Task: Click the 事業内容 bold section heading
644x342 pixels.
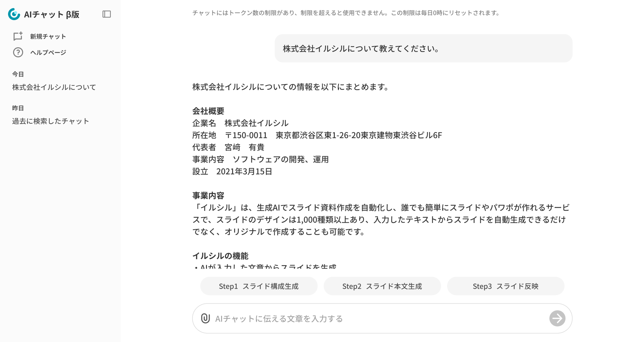Action: 208,196
